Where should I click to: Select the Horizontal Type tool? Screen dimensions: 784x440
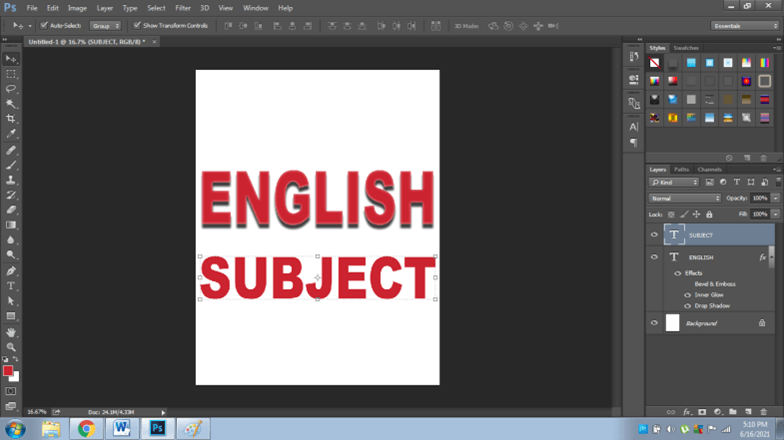click(x=11, y=286)
